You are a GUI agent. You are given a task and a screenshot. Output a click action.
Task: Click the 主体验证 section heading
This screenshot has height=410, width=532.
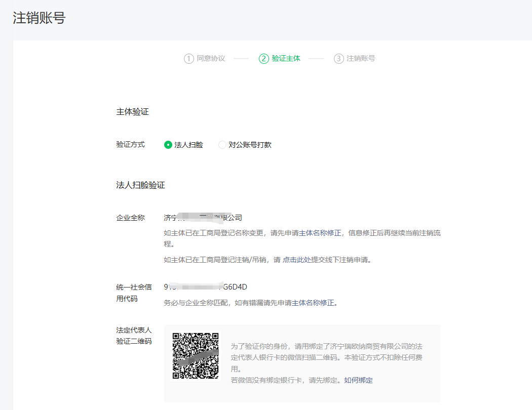point(132,112)
